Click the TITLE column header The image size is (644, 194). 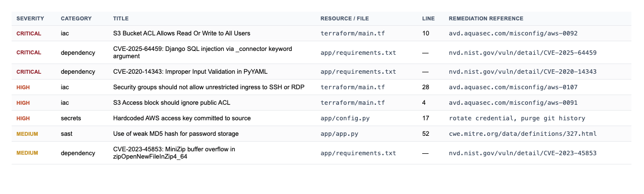(x=121, y=18)
